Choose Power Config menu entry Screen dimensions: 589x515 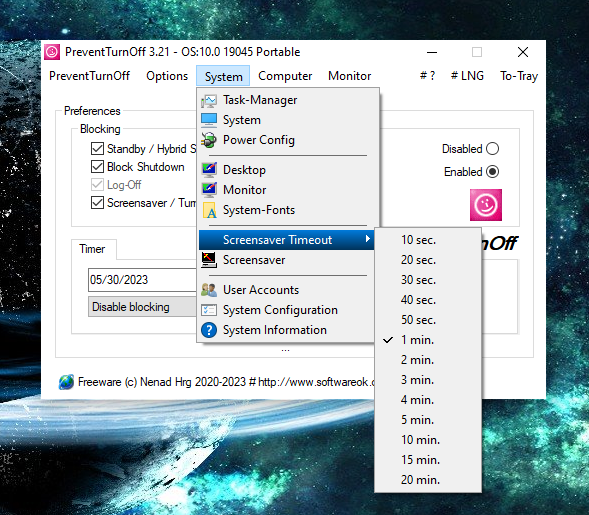point(287,140)
